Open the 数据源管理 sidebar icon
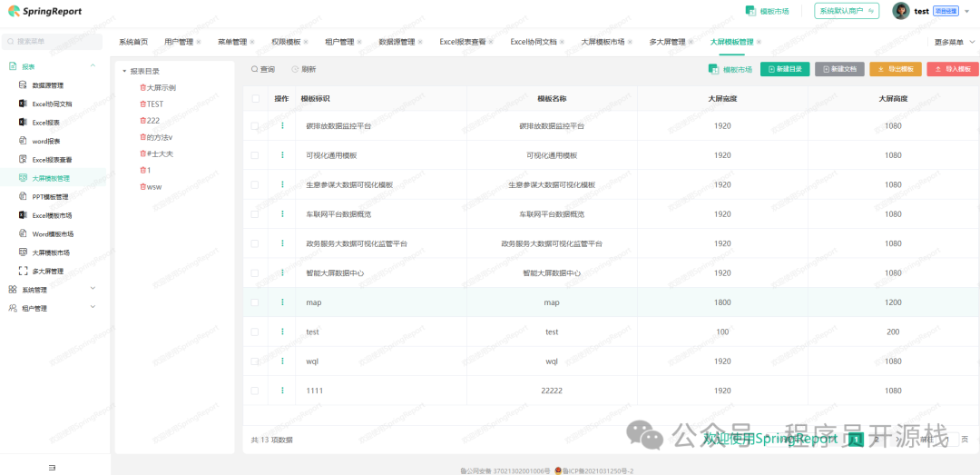 [23, 85]
